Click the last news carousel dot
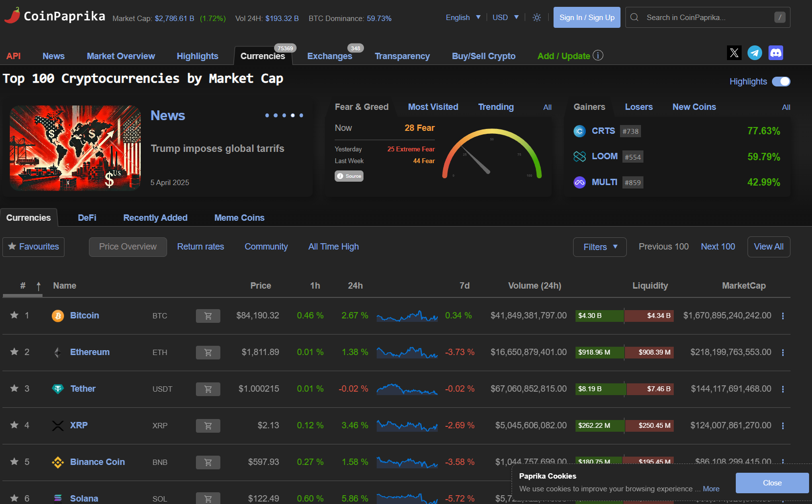812x504 pixels. click(x=301, y=116)
